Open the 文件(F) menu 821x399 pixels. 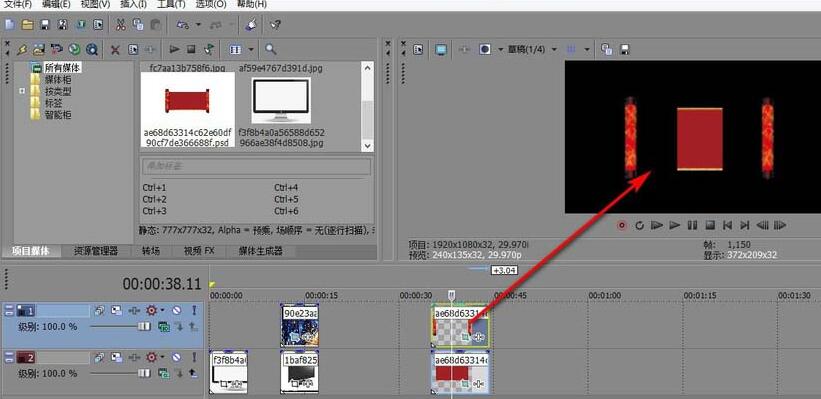click(18, 4)
